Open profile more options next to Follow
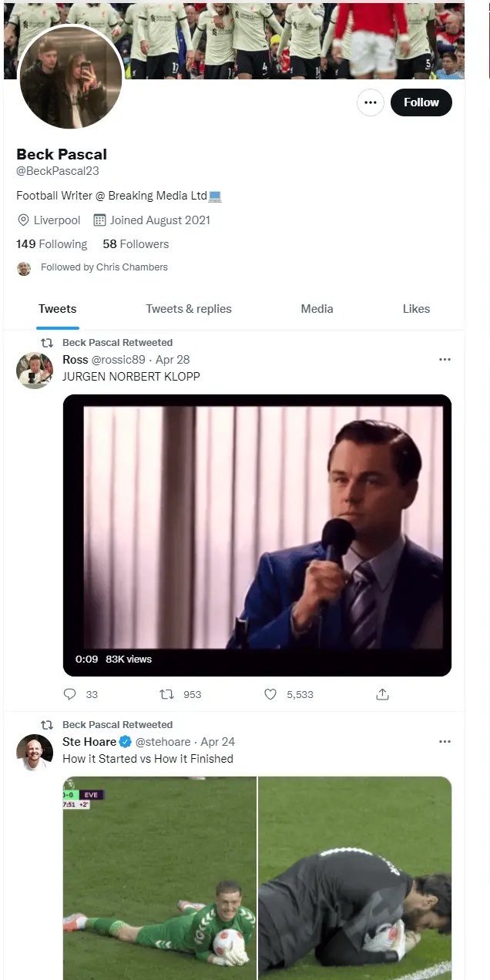 (371, 102)
